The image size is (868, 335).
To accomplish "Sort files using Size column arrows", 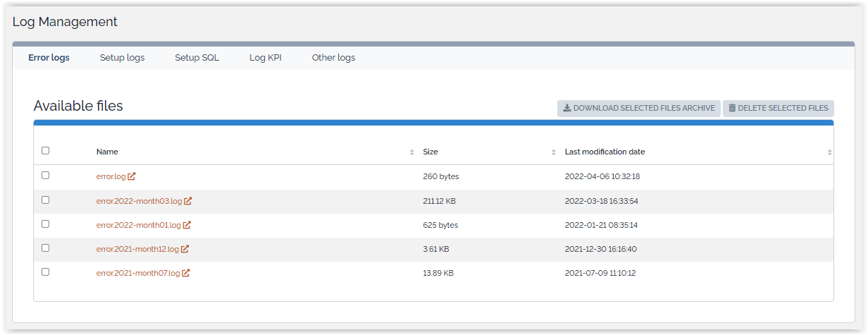I will coord(554,152).
